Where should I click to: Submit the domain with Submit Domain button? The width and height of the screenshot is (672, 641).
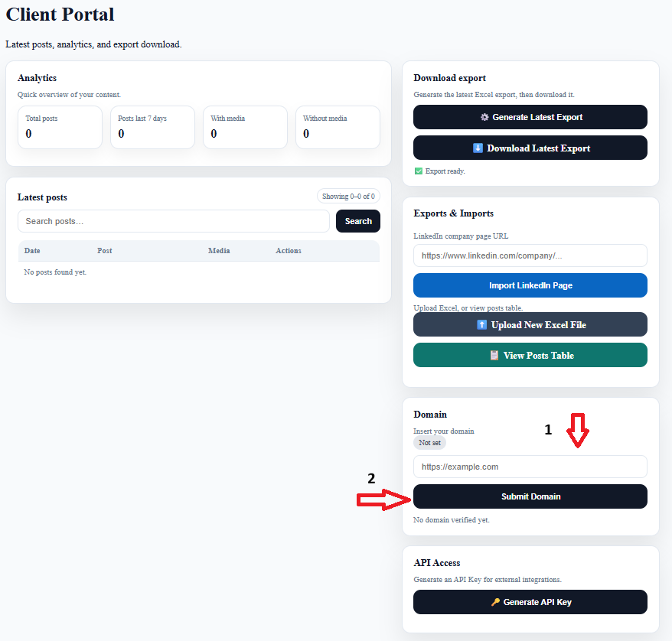pos(530,496)
